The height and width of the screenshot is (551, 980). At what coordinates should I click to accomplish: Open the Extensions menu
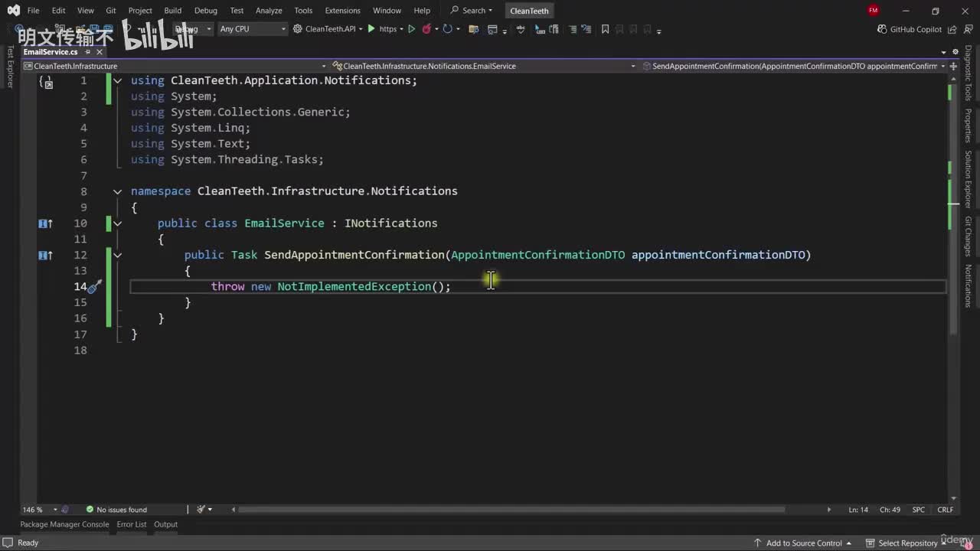342,11
